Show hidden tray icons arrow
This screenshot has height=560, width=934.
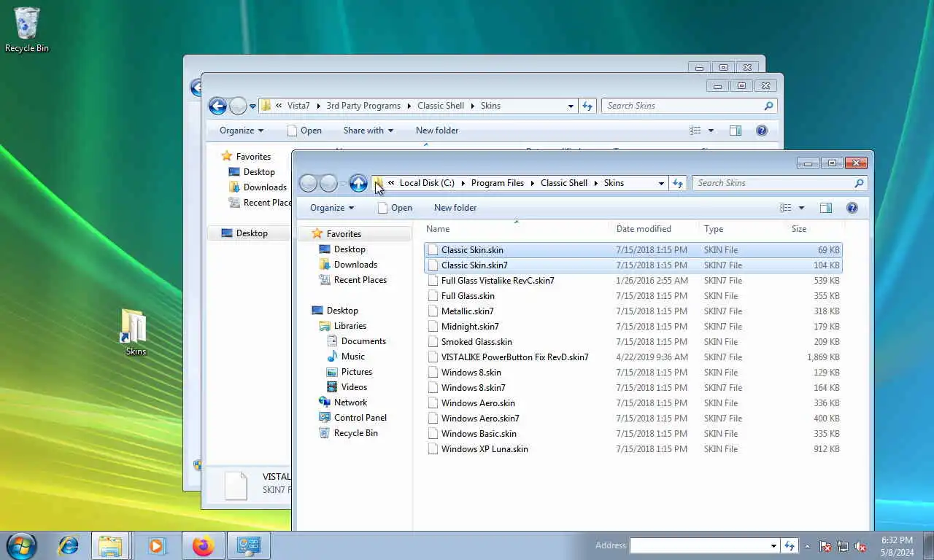(x=807, y=546)
